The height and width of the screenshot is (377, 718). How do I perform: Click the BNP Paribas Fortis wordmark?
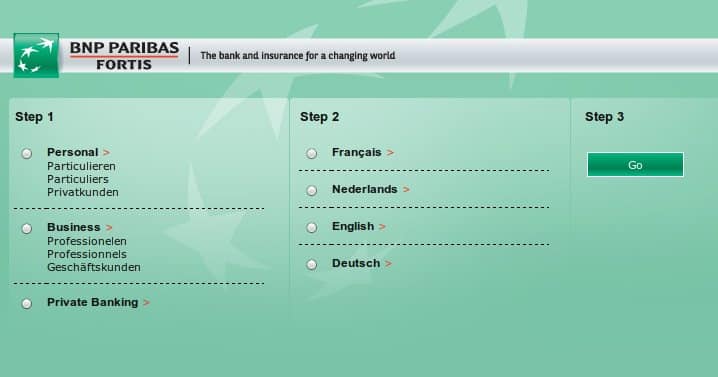coord(124,55)
